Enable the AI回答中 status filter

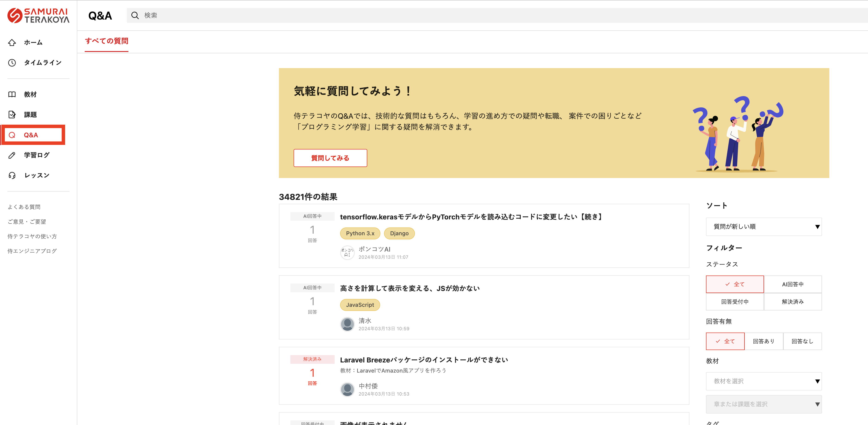click(x=793, y=284)
